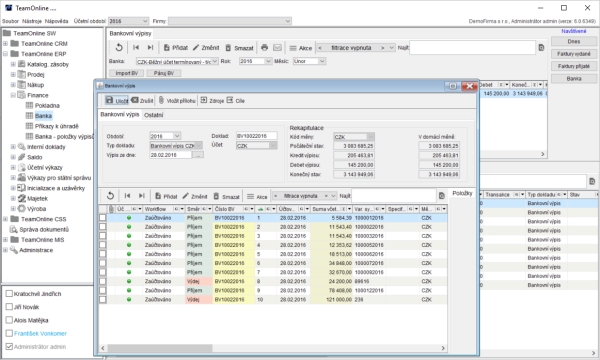This screenshot has width=600, height=360.
Task: Click the Faktury přijaté button
Action: (x=574, y=66)
